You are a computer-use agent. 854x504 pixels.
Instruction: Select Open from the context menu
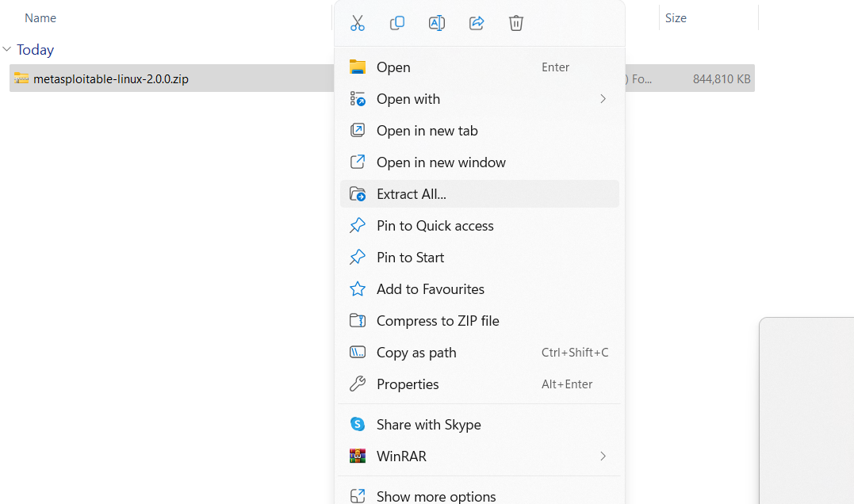(x=479, y=67)
